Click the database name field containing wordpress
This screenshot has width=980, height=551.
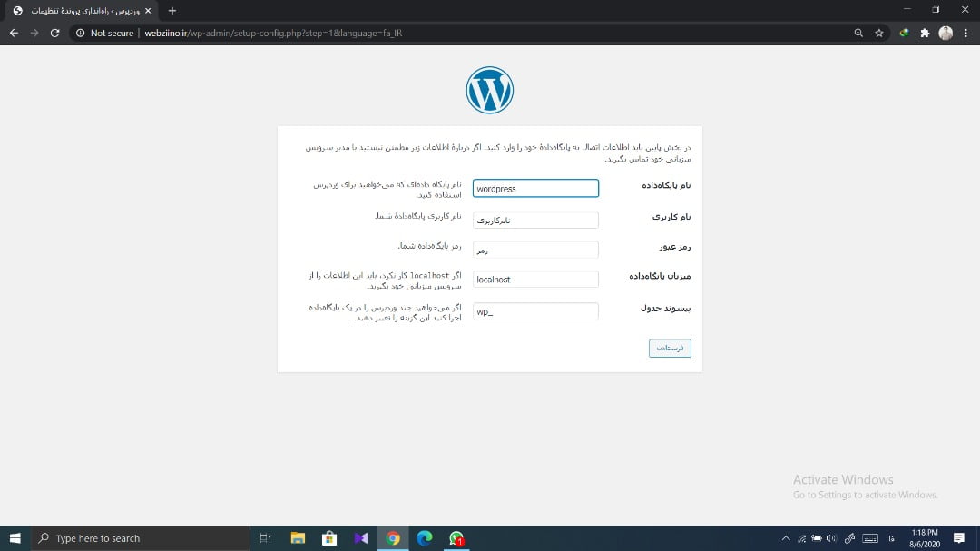(535, 188)
